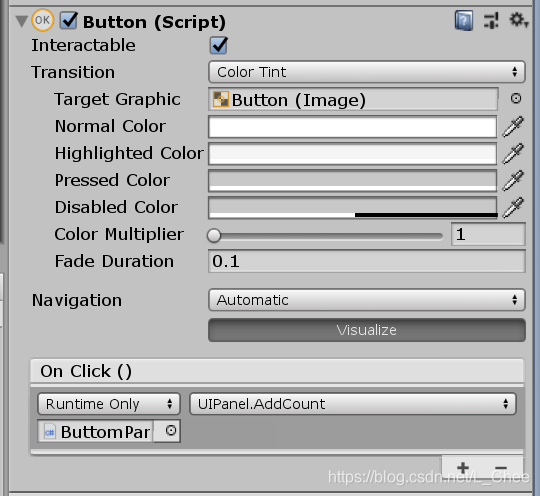Click the On Click () header

277,371
